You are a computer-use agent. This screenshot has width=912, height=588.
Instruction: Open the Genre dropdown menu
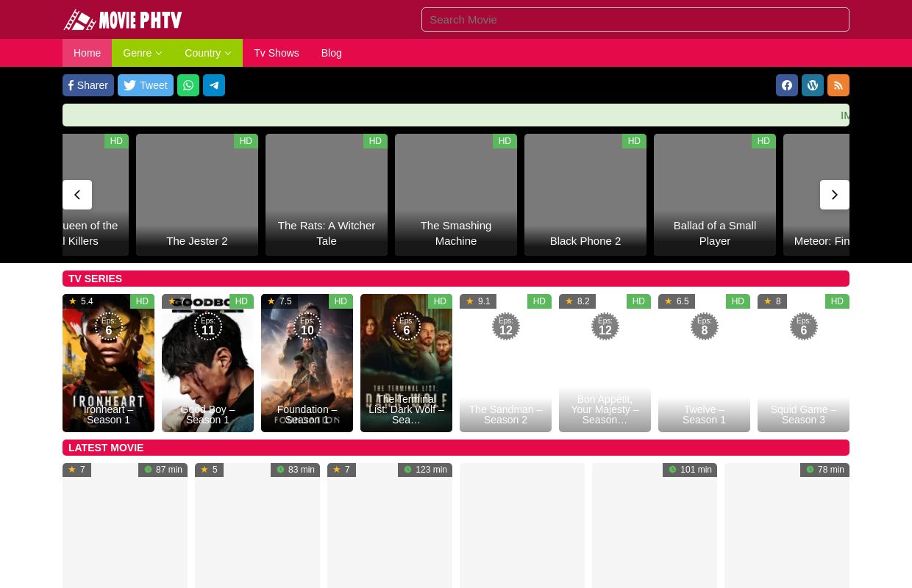[142, 53]
